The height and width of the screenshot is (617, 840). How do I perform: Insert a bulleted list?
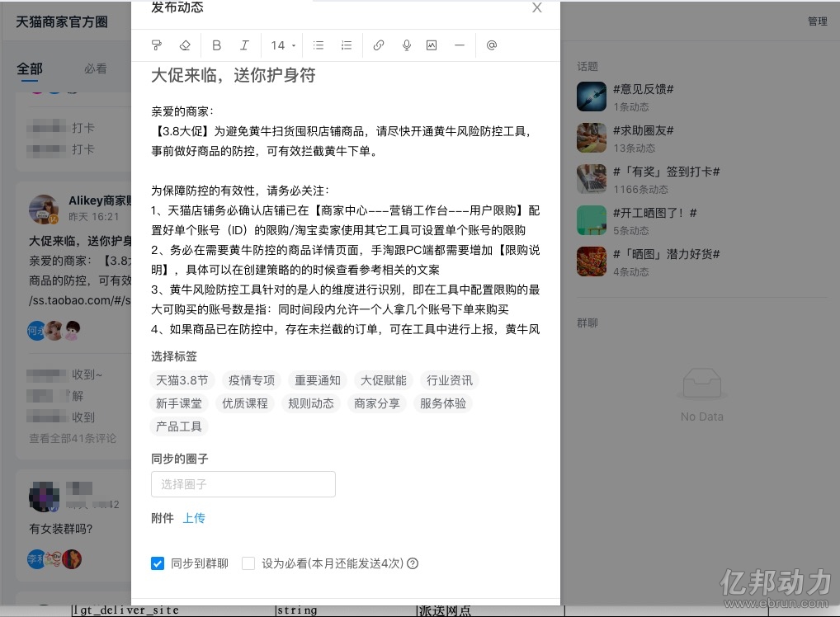tap(319, 45)
